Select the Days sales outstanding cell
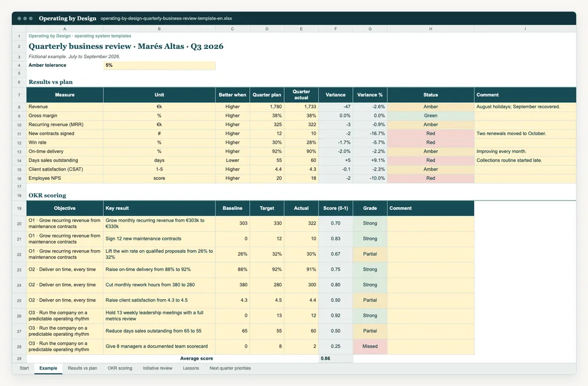The width and height of the screenshot is (588, 386). [x=65, y=160]
